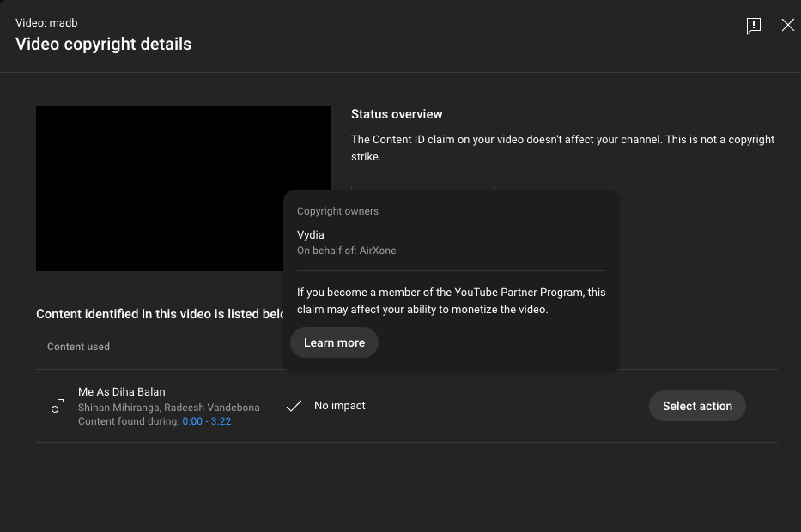Image resolution: width=801 pixels, height=532 pixels.
Task: Open the Learn more button
Action: click(334, 342)
